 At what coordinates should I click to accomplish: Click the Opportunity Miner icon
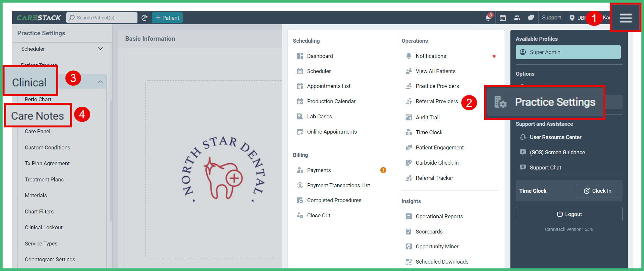(x=409, y=246)
